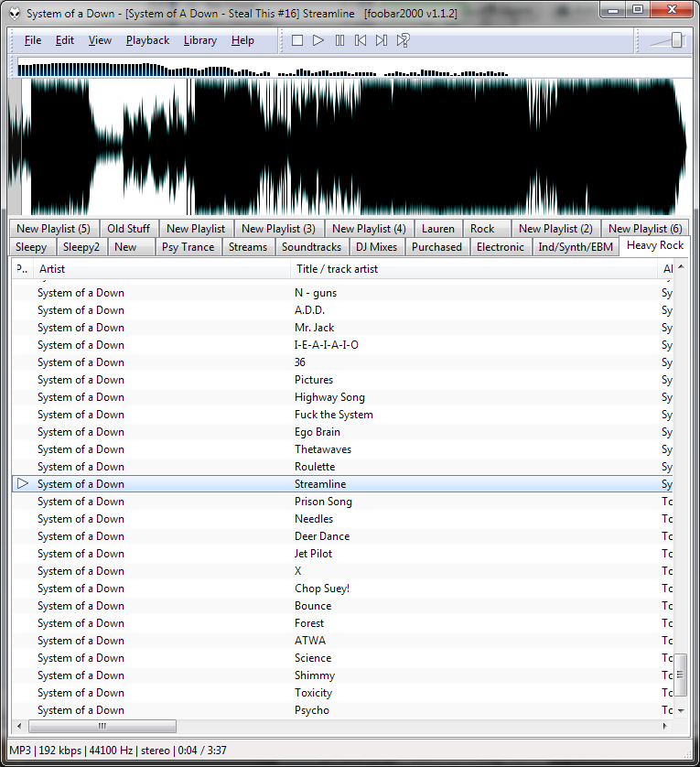700x767 pixels.
Task: Open the Sleepy2 playlist tab
Action: coord(81,247)
